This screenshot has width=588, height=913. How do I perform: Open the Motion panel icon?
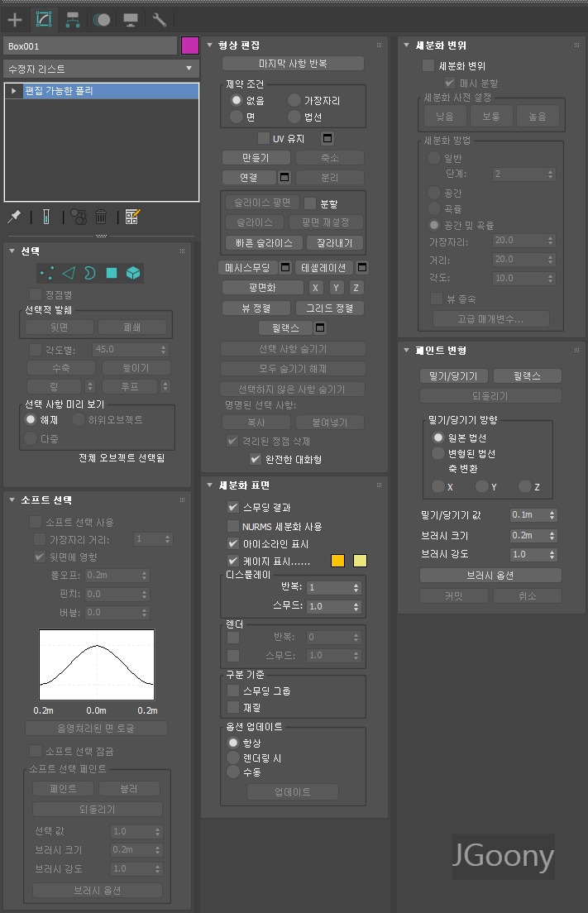102,20
